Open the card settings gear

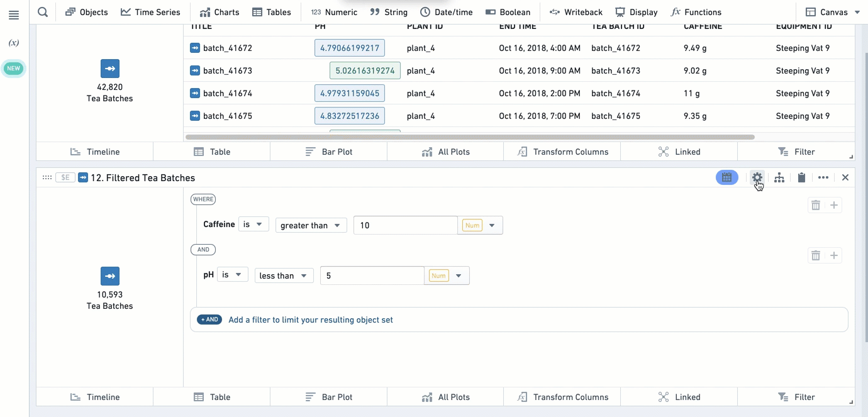point(757,177)
